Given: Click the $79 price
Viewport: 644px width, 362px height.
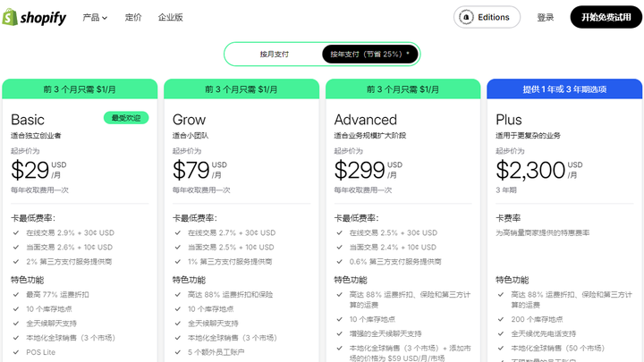Looking at the screenshot, I should pyautogui.click(x=191, y=170).
